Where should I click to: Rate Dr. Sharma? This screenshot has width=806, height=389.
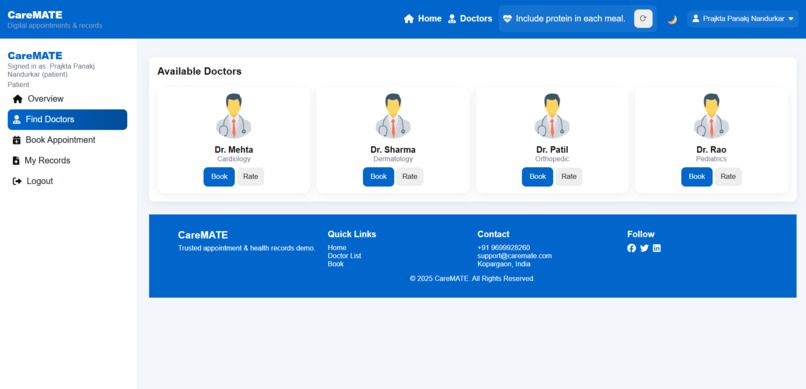pyautogui.click(x=410, y=177)
